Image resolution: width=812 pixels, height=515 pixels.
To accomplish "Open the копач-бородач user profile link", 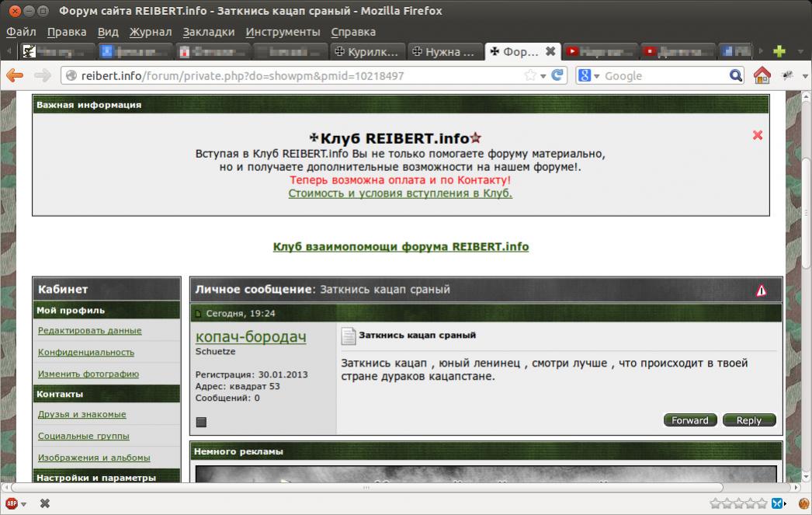I will [x=251, y=336].
